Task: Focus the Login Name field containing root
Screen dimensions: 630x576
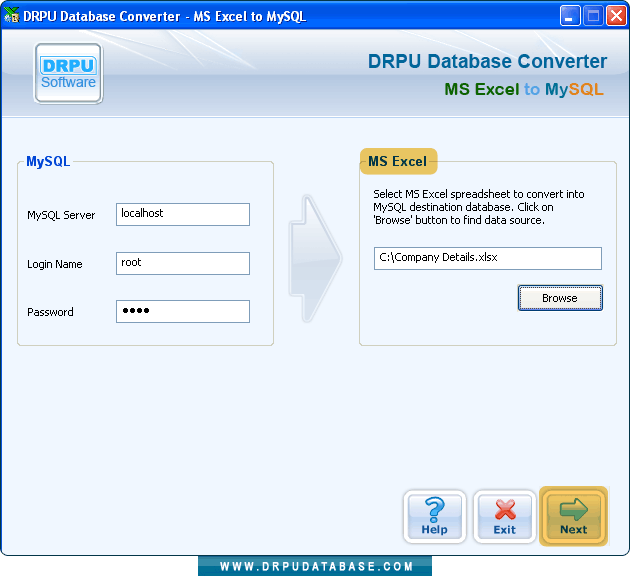Action: 183,263
